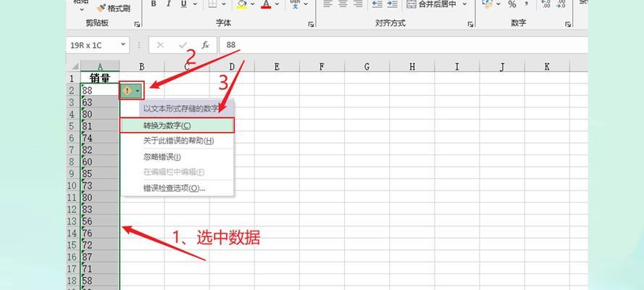Select row 10 header
The image size is (644, 290).
(x=73, y=186)
